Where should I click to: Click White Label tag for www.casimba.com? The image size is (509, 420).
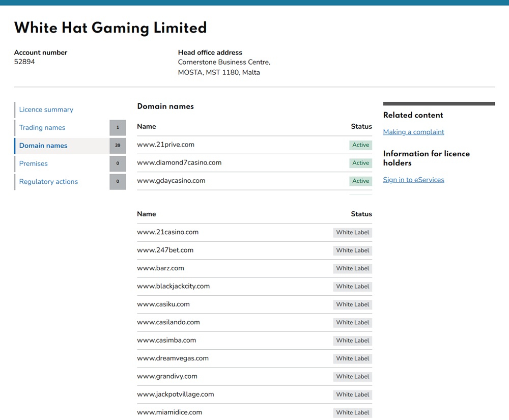[353, 341]
